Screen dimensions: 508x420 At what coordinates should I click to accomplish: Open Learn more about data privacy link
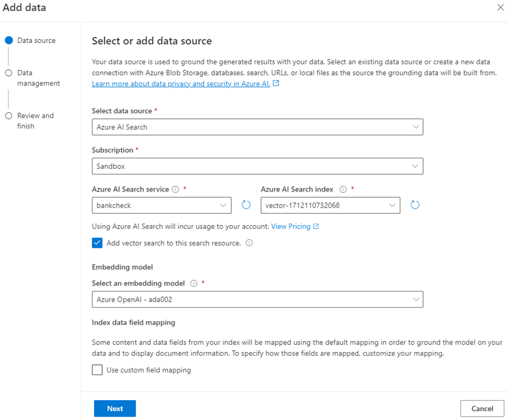[x=181, y=84]
